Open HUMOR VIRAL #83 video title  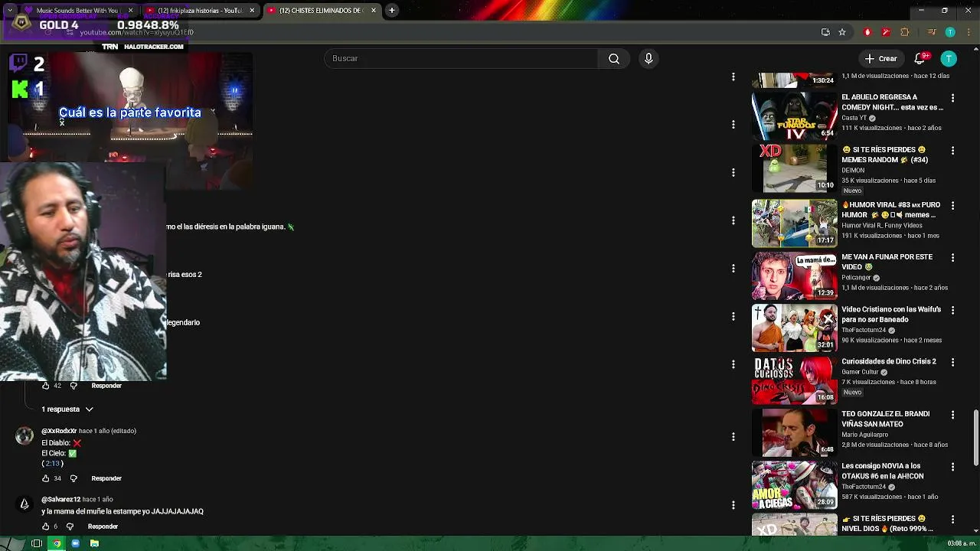891,210
